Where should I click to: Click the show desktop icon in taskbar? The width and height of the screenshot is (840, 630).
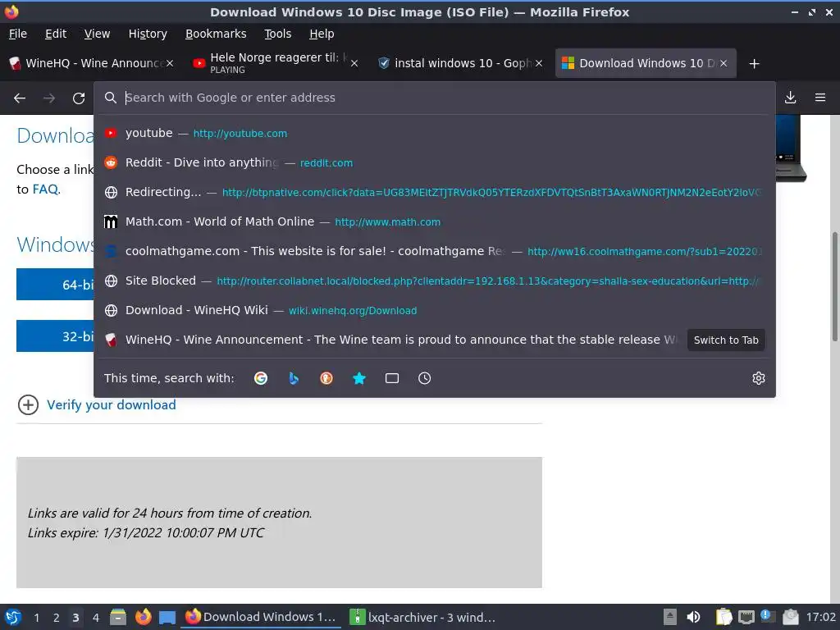167,618
